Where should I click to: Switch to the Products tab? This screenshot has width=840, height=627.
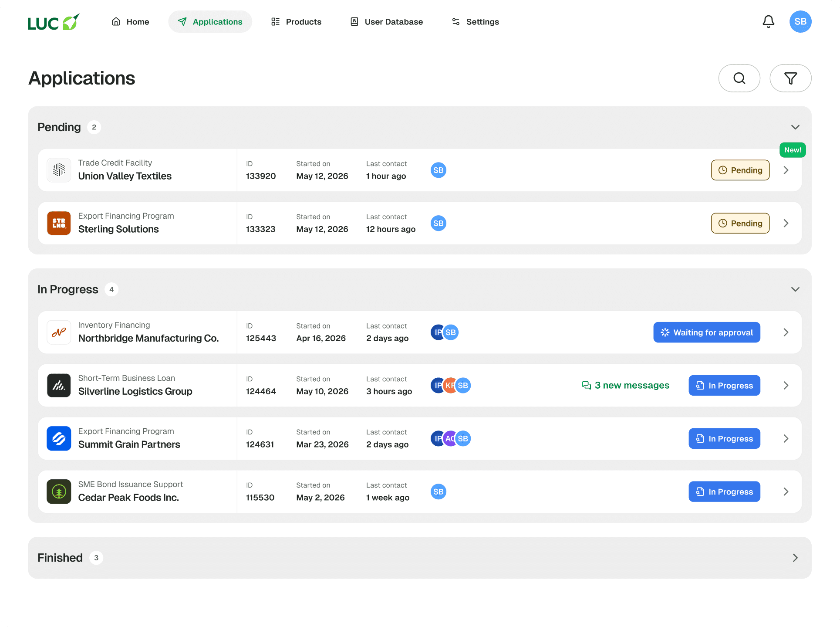[x=296, y=22]
